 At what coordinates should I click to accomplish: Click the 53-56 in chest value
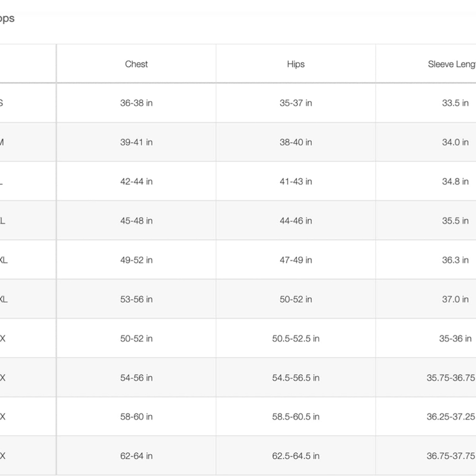(136, 299)
